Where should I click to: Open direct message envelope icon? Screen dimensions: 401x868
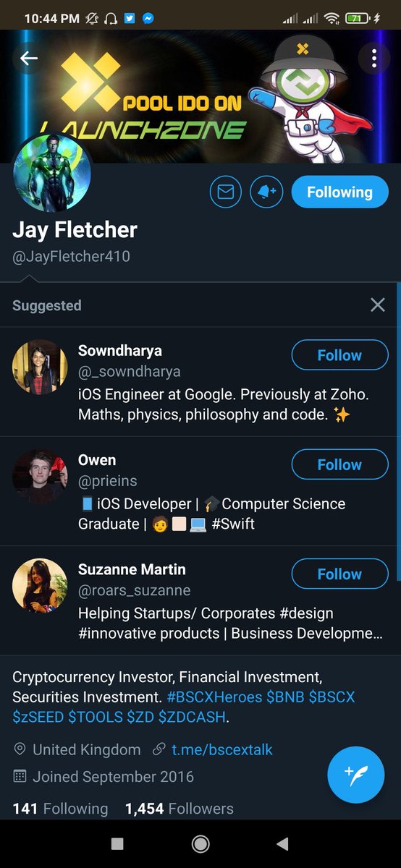tap(225, 192)
